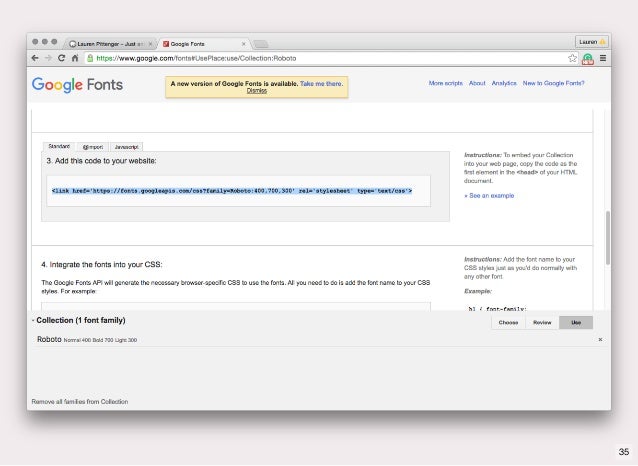Click Remove all families from Collection
The image size is (638, 466).
click(80, 402)
